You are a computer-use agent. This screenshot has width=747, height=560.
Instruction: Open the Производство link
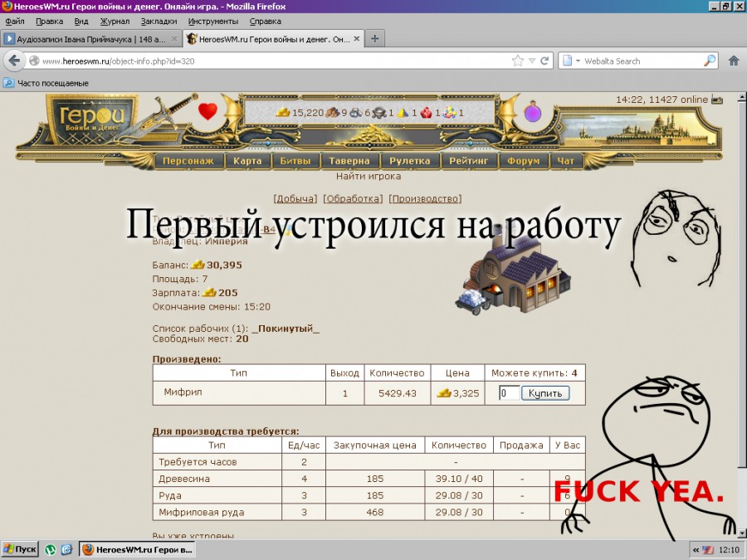click(425, 199)
